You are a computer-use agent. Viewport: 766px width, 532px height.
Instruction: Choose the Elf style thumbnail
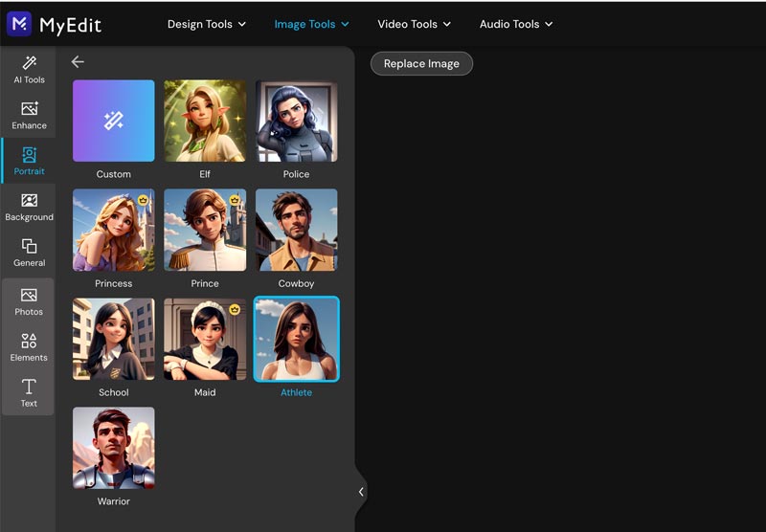tap(205, 121)
